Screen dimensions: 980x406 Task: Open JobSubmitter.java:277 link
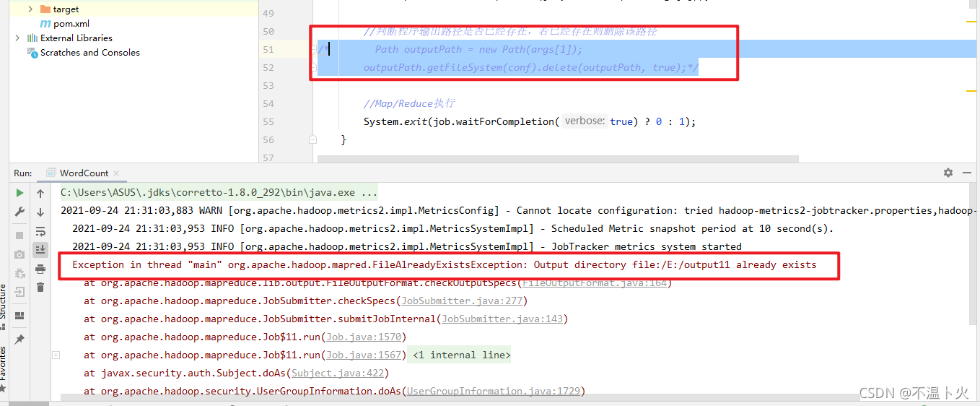[462, 301]
